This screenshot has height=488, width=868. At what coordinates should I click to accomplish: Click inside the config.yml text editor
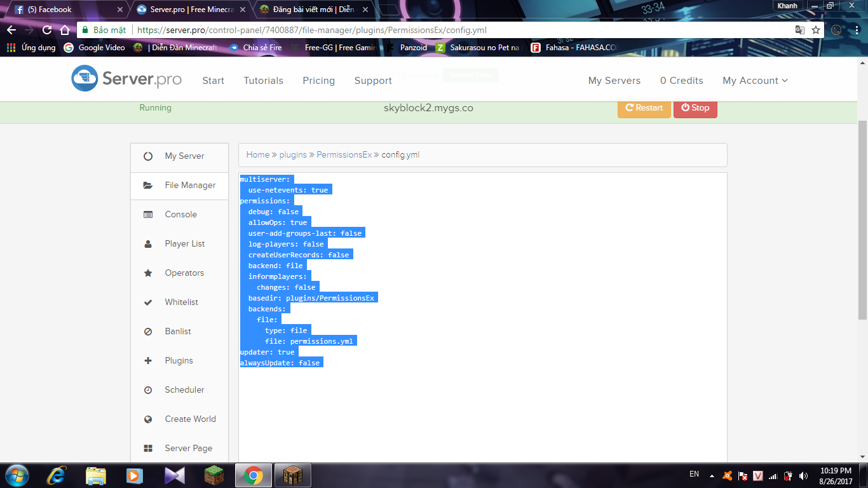483,318
